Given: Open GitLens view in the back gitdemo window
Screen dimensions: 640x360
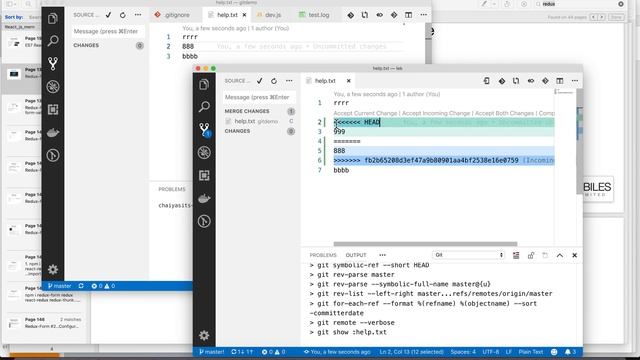Looking at the screenshot, I should click(53, 155).
